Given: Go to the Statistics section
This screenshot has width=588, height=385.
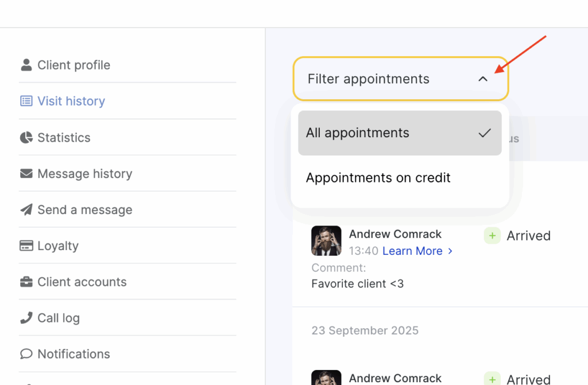Looking at the screenshot, I should pos(64,138).
